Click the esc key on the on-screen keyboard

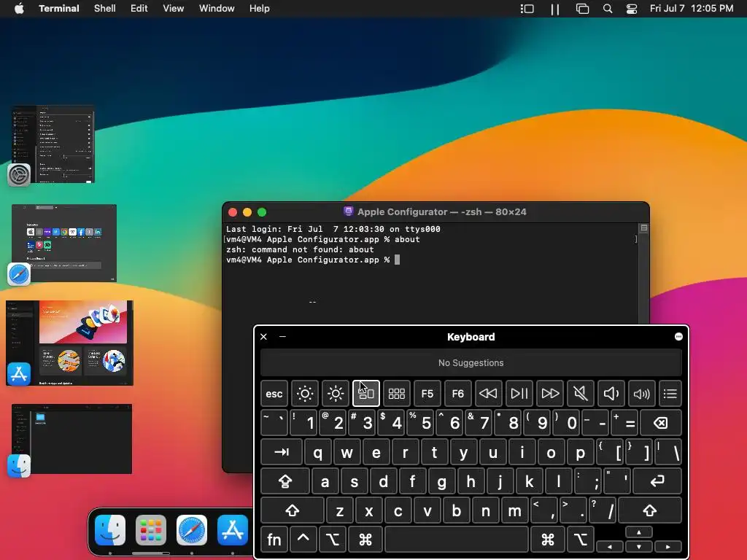coord(274,394)
